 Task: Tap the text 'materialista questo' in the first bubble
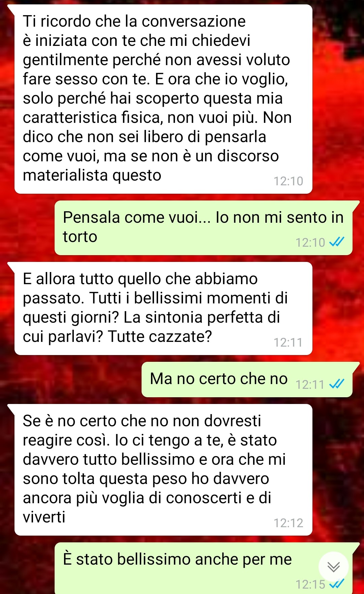(92, 175)
